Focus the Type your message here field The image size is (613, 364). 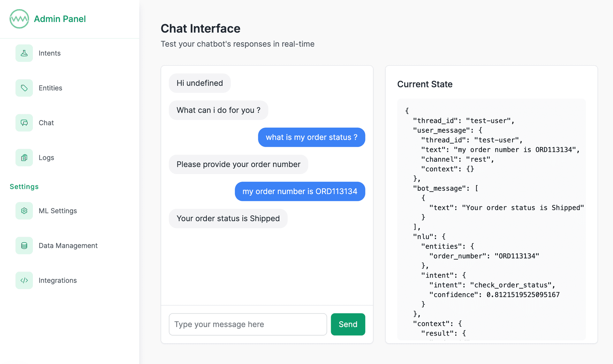click(x=248, y=324)
